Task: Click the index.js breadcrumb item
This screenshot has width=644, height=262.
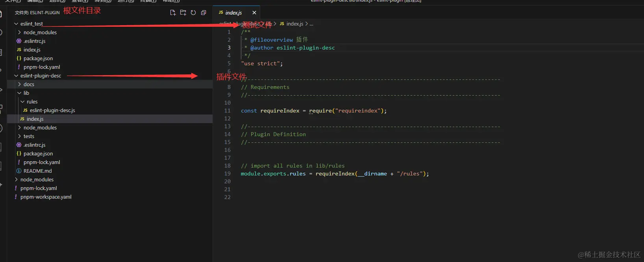Action: (x=295, y=24)
